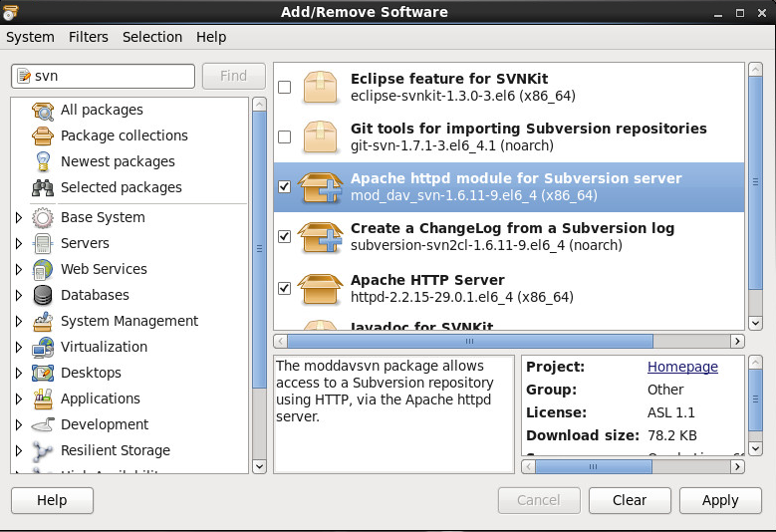This screenshot has height=532, width=776.
Task: Click the Selected packages binoculars icon
Action: [x=43, y=187]
